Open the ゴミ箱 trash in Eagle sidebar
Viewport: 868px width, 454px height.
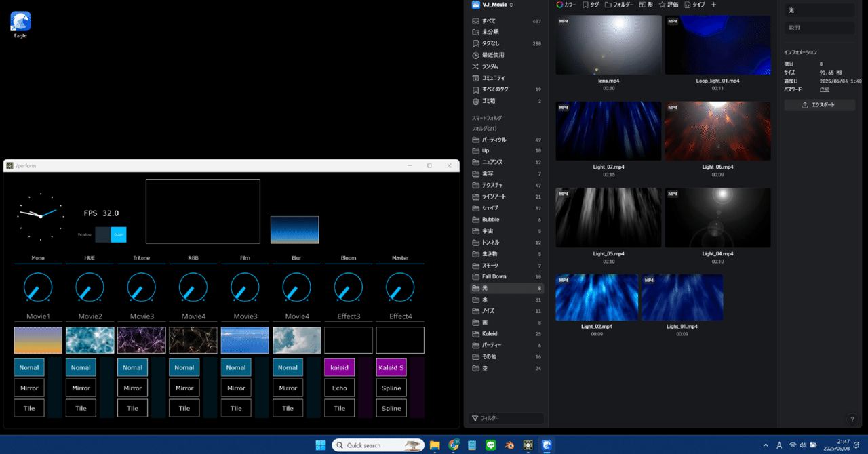point(490,100)
